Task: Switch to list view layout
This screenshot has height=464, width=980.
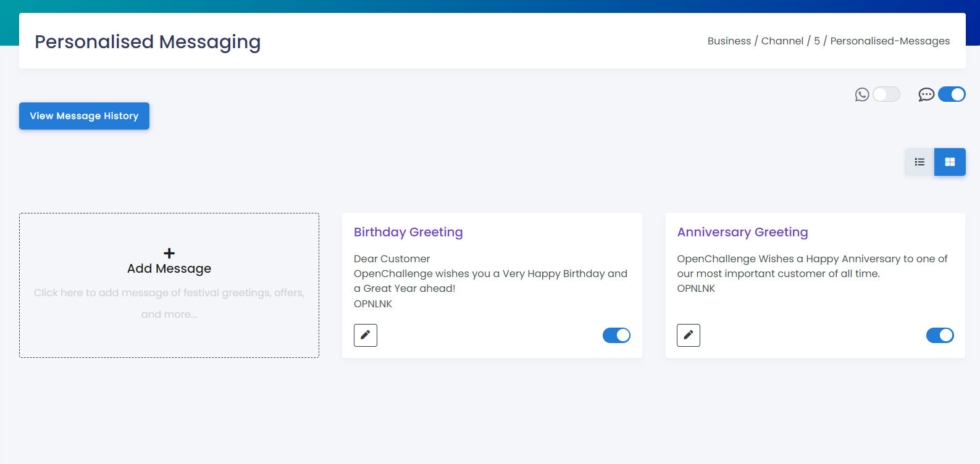Action: coord(919,162)
